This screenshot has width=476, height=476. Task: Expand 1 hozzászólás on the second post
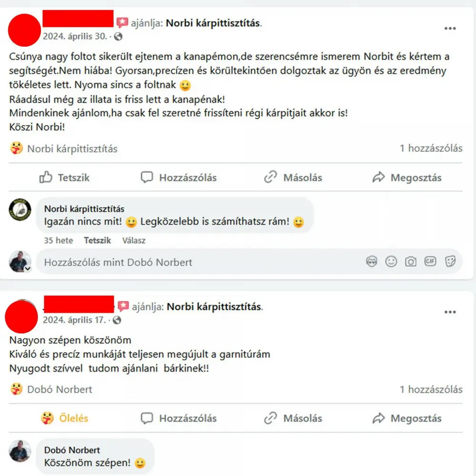click(431, 389)
